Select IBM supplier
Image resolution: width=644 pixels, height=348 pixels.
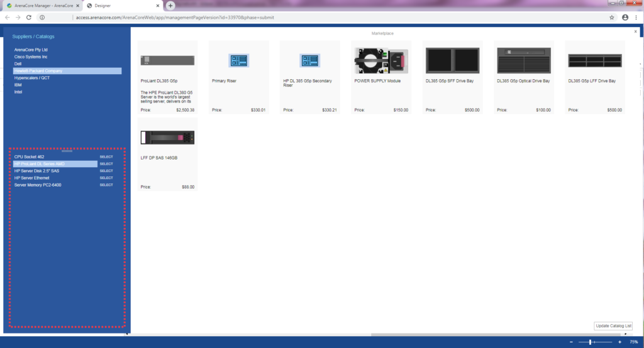pyautogui.click(x=18, y=85)
